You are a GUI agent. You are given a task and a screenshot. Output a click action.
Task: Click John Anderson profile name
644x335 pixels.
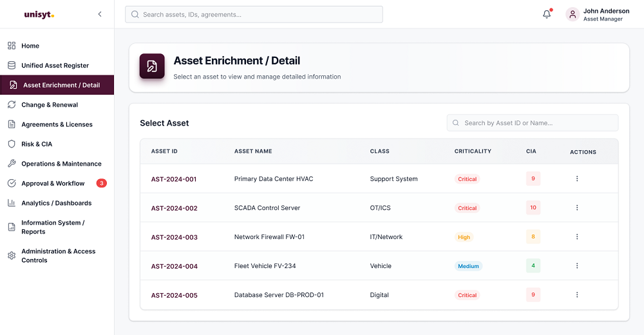(x=606, y=11)
